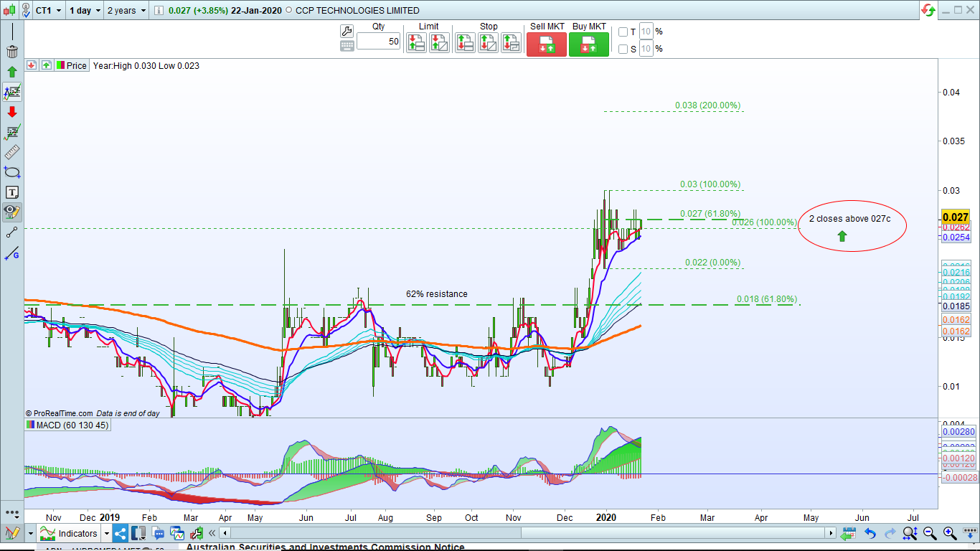The image size is (980, 551).
Task: Enable the T percent checkbox
Action: 623,32
